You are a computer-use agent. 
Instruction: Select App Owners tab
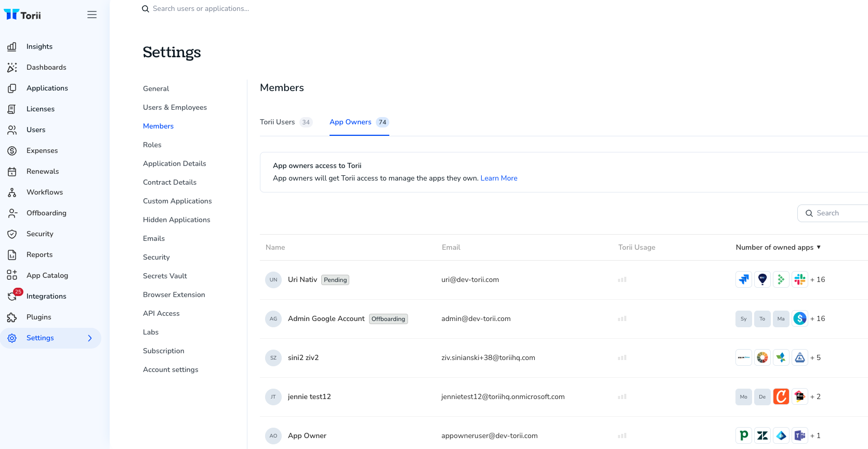(359, 122)
